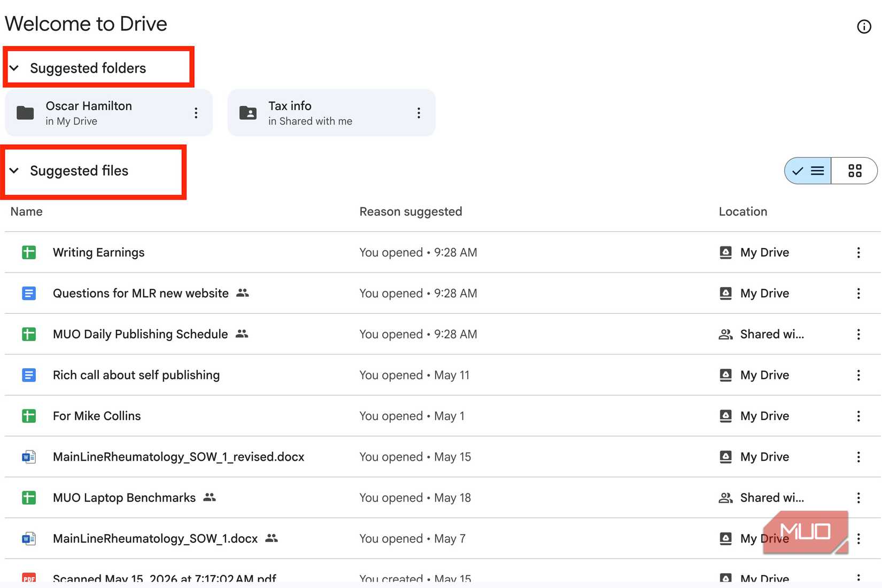
Task: Open more actions for MainLineRheumatology_SOW_1_revised.docx
Action: (x=858, y=457)
